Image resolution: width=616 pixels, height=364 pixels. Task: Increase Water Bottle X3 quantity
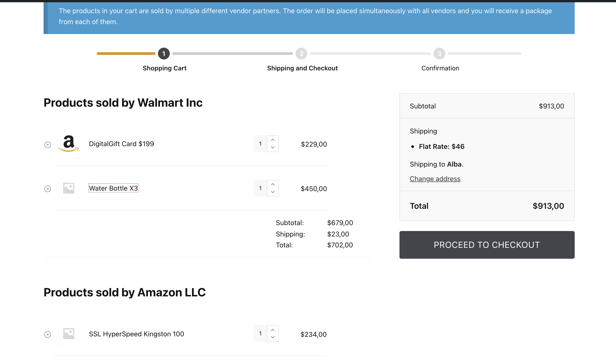273,184
